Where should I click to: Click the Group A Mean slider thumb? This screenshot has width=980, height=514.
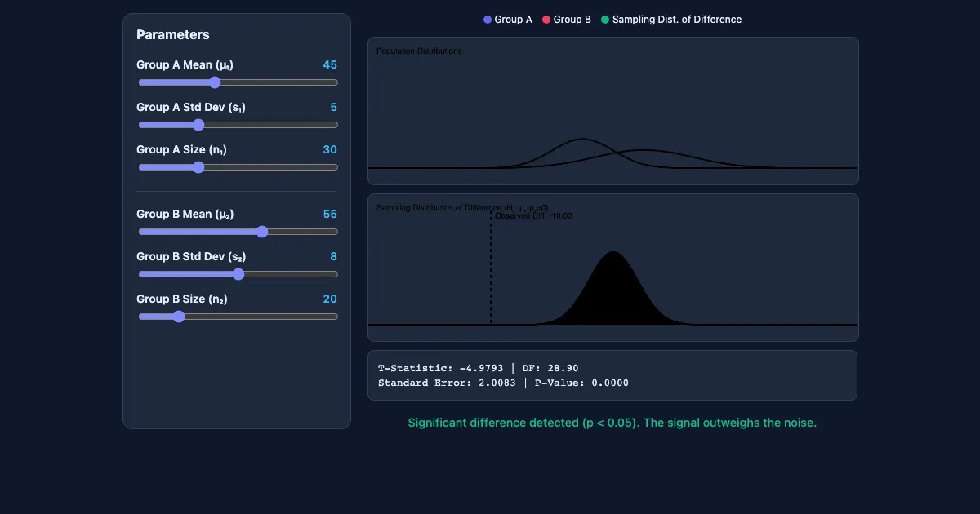click(x=215, y=82)
